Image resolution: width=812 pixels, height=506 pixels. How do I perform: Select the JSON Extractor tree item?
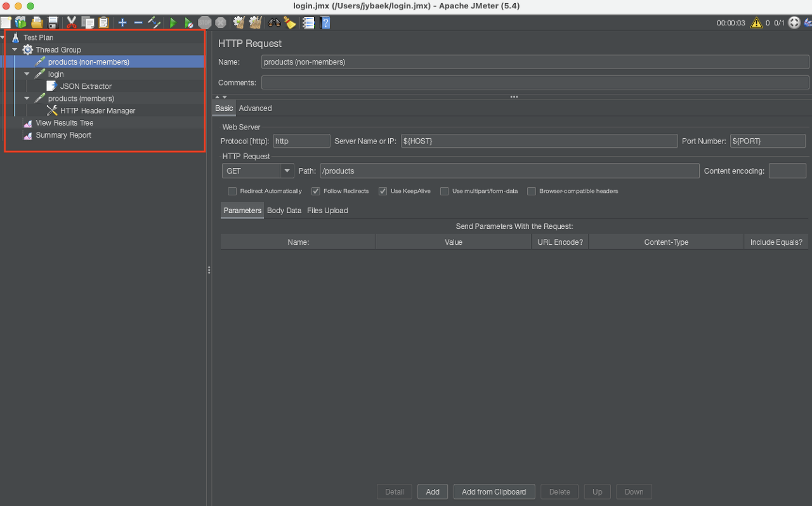pyautogui.click(x=86, y=86)
